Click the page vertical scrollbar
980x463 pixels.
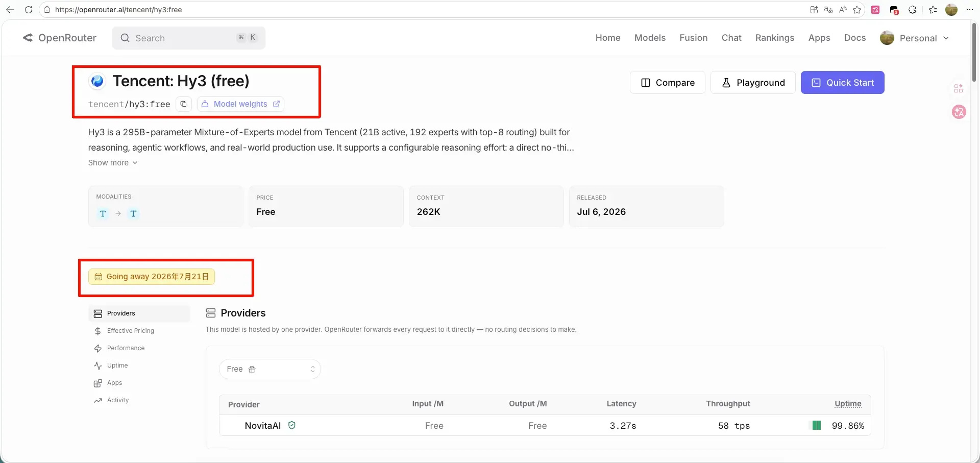[974, 53]
